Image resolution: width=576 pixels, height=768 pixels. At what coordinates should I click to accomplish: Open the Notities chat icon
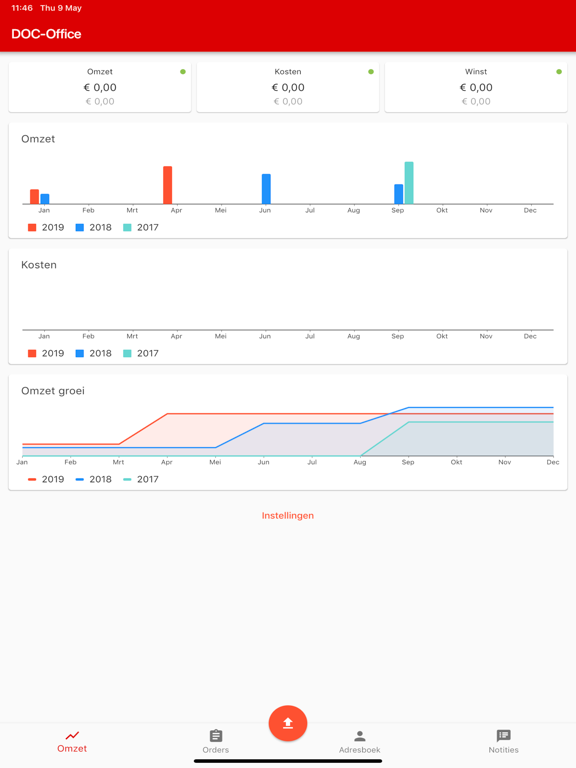[x=504, y=736]
